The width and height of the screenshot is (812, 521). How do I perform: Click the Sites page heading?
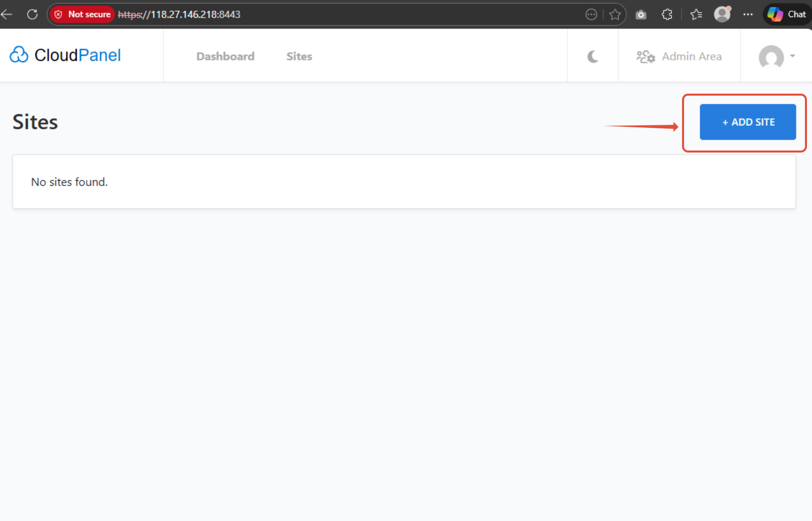click(35, 122)
